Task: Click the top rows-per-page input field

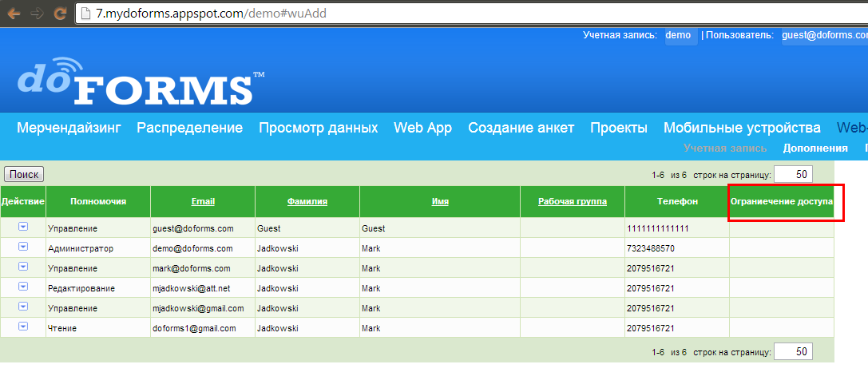Action: point(792,174)
